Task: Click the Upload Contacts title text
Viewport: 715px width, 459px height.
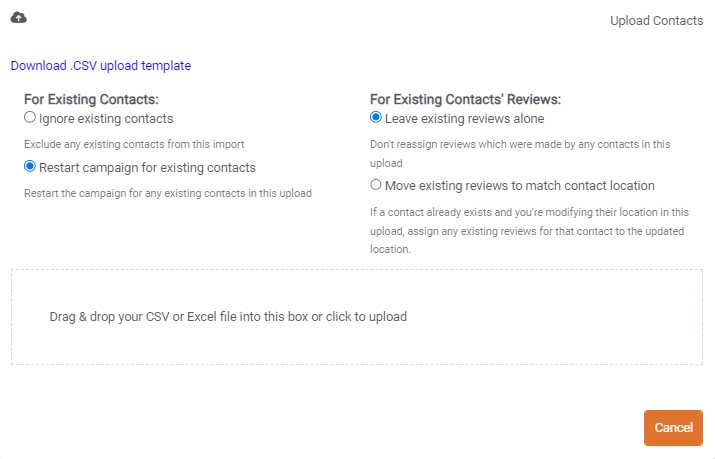Action: pos(656,20)
